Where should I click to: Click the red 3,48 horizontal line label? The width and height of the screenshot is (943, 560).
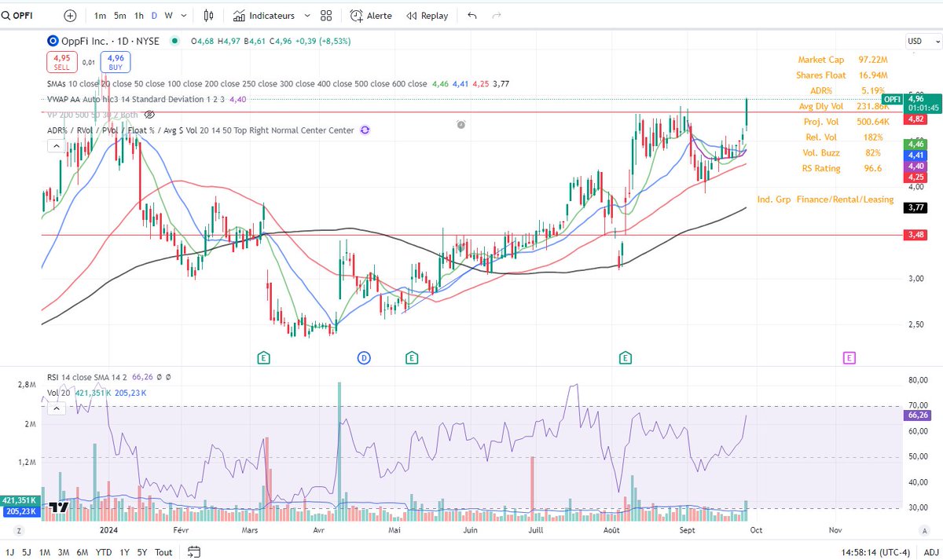(915, 235)
